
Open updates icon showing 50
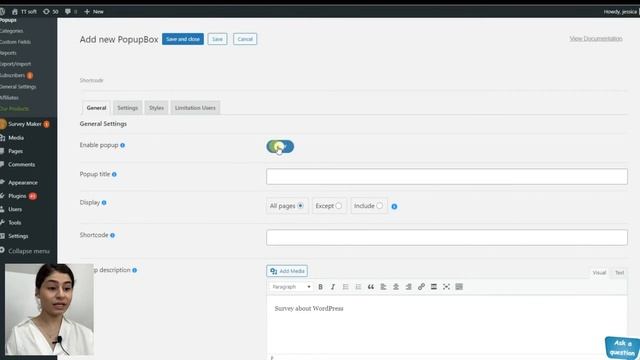(51, 11)
